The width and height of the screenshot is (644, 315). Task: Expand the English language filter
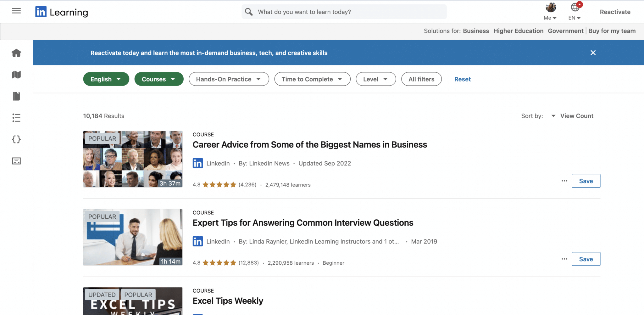click(x=106, y=79)
